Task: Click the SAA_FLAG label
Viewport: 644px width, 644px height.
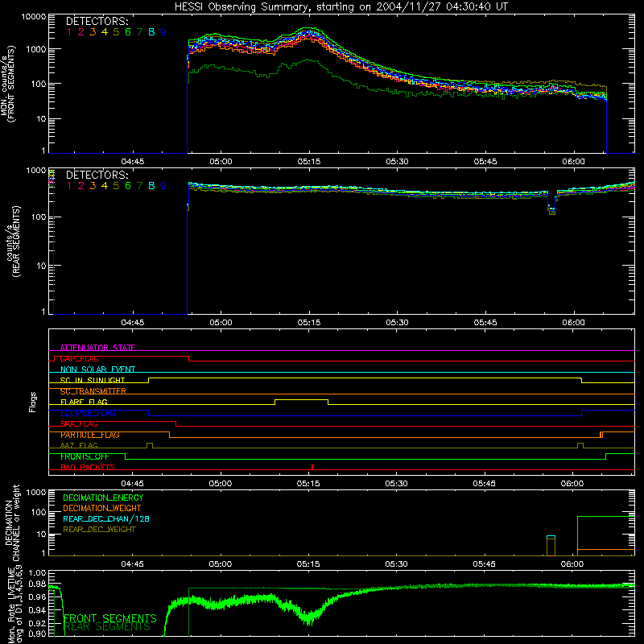Action: [x=79, y=424]
